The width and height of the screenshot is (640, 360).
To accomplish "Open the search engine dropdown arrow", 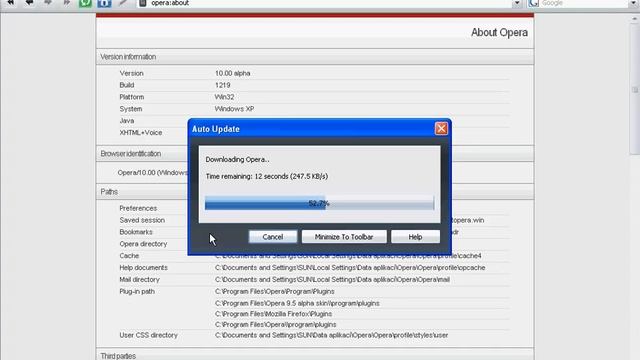I will (633, 3).
